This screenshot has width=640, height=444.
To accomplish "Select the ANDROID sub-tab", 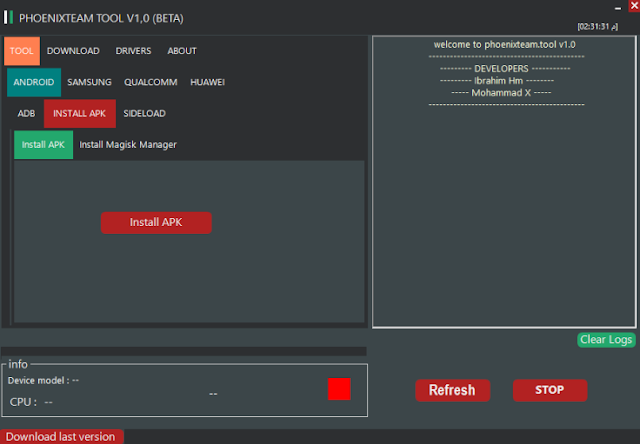I will coord(34,82).
